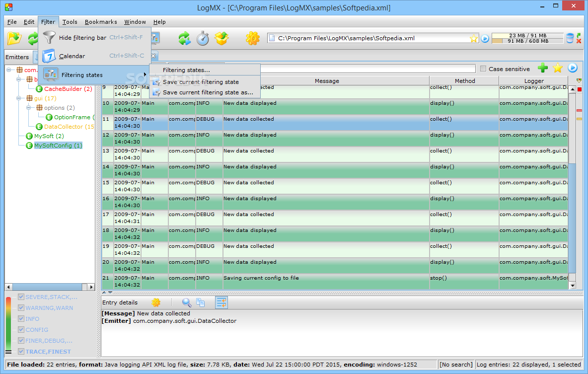
Task: Uncheck the CONFIG level checkbox
Action: tap(21, 329)
